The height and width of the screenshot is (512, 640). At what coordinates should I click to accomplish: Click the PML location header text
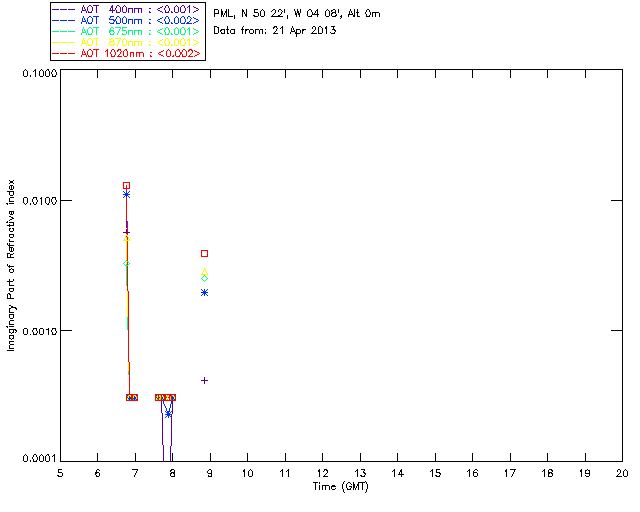pos(297,14)
